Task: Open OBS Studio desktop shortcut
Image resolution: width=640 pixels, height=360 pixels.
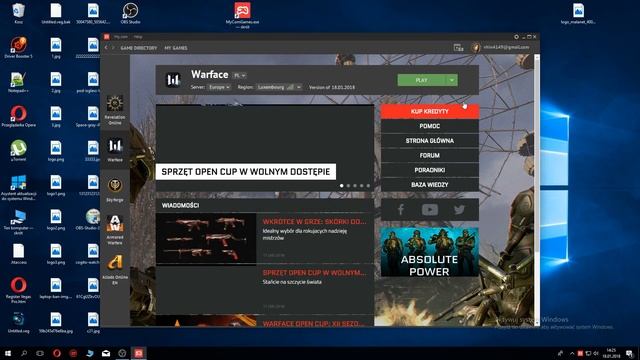Action: [131, 13]
